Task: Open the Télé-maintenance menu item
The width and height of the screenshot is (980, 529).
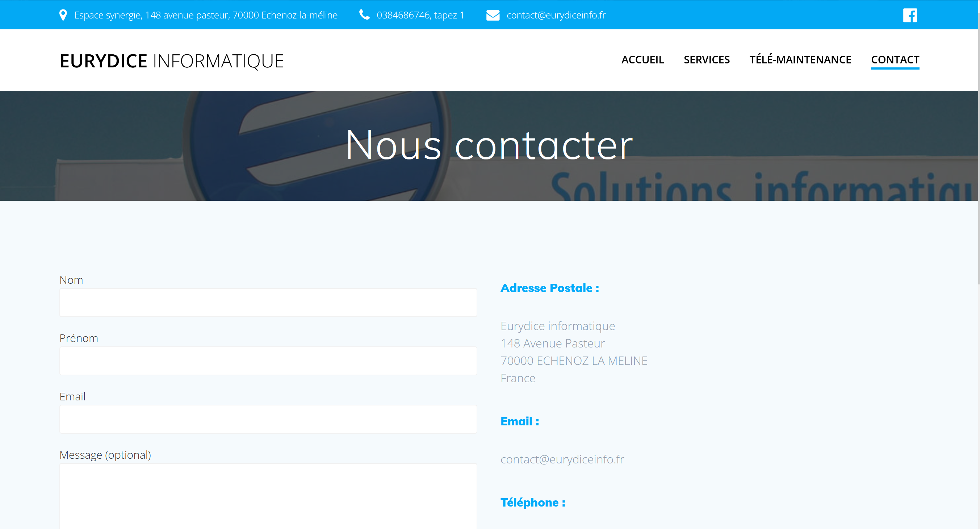Action: [800, 60]
